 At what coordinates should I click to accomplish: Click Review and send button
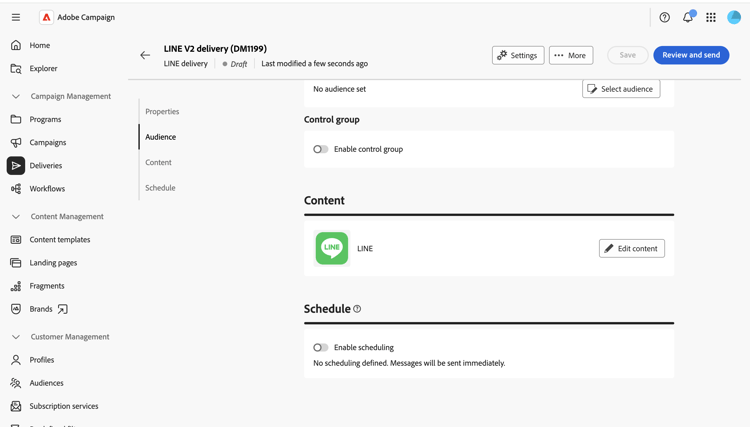coord(691,55)
